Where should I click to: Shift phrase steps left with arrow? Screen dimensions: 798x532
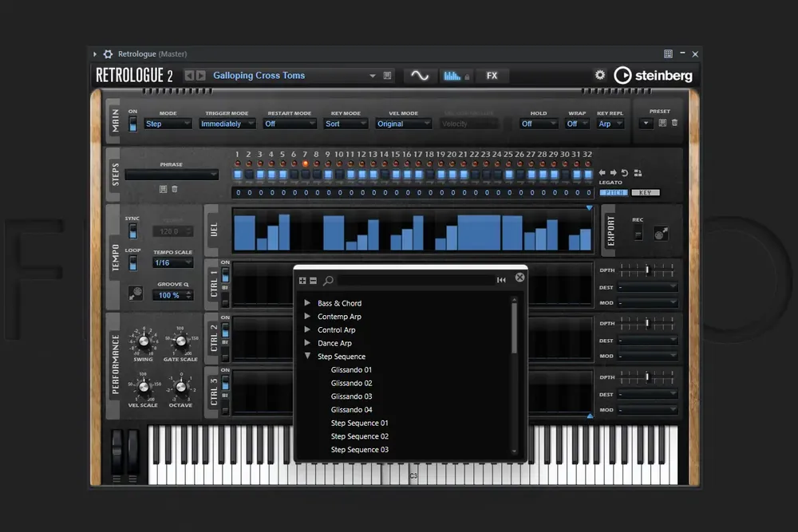coord(602,173)
